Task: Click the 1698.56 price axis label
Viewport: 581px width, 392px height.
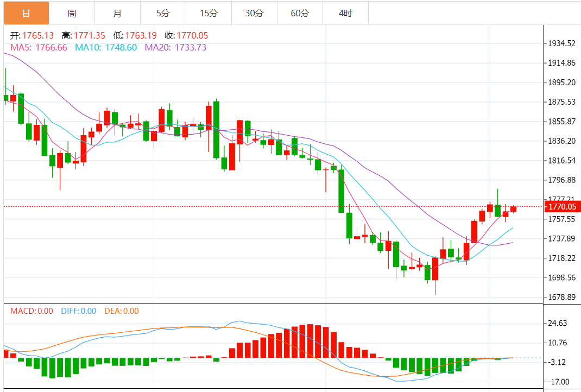Action: [562, 277]
